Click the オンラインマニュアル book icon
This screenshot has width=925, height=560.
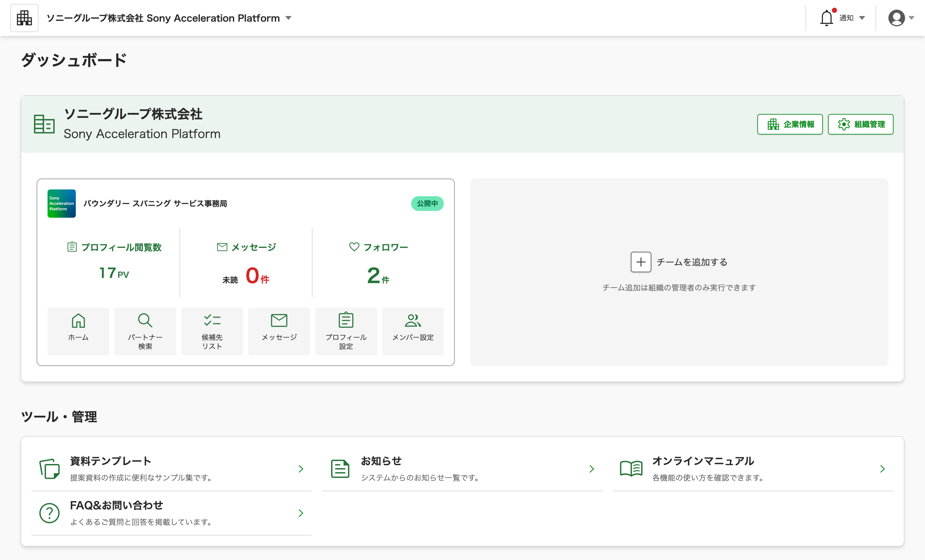pos(631,468)
